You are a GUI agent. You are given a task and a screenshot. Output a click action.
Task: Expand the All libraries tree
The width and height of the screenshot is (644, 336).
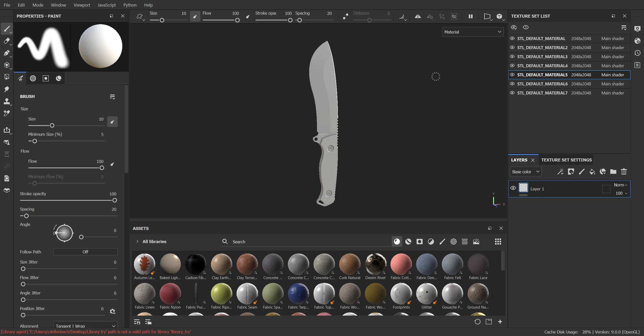click(x=137, y=242)
